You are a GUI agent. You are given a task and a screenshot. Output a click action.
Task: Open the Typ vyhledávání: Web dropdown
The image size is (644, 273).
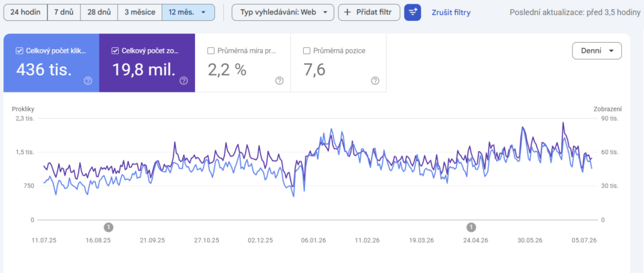282,13
